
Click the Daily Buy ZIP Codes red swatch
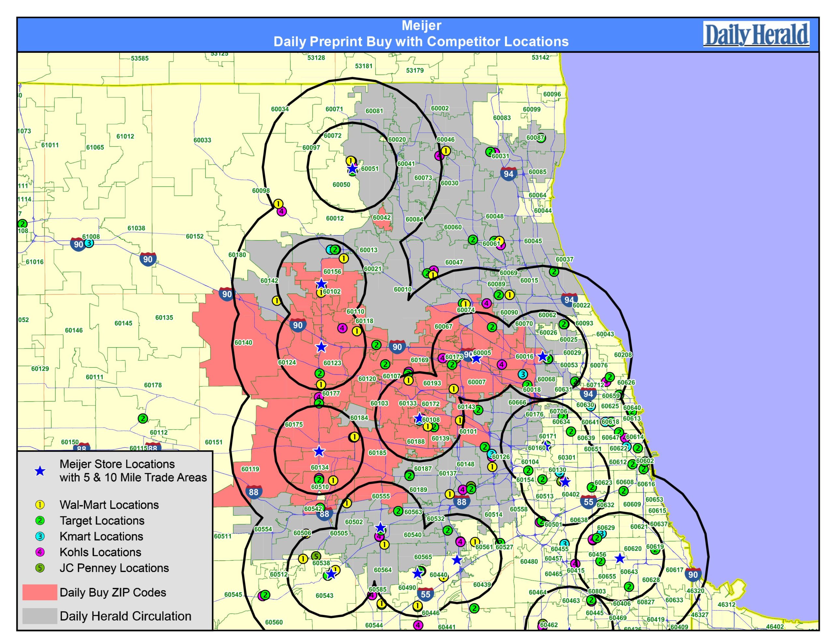[x=40, y=592]
